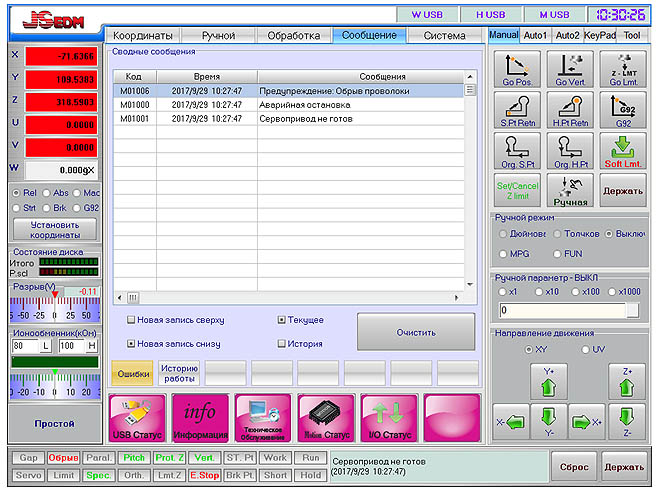Click the Ручная hand icon button
Image resolution: width=657 pixels, height=489 pixels.
[x=570, y=191]
